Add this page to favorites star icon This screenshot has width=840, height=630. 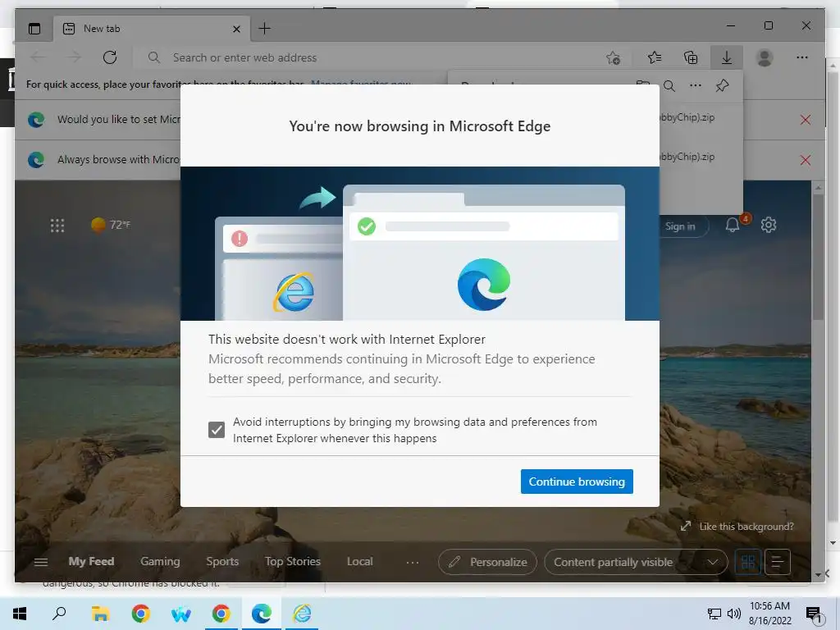click(614, 57)
